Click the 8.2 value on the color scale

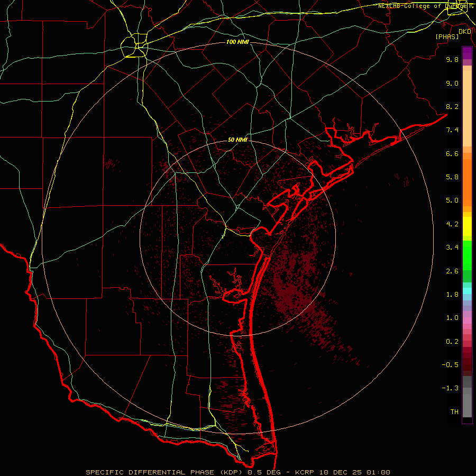[452, 106]
